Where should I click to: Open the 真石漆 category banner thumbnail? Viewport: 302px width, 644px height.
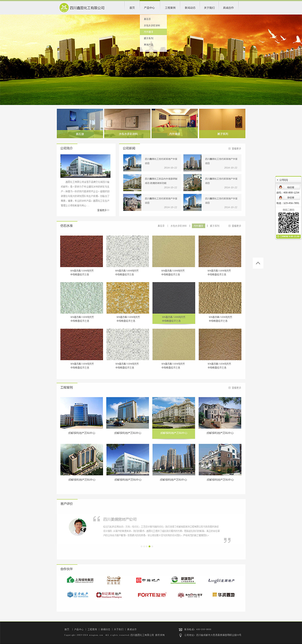[x=80, y=124]
